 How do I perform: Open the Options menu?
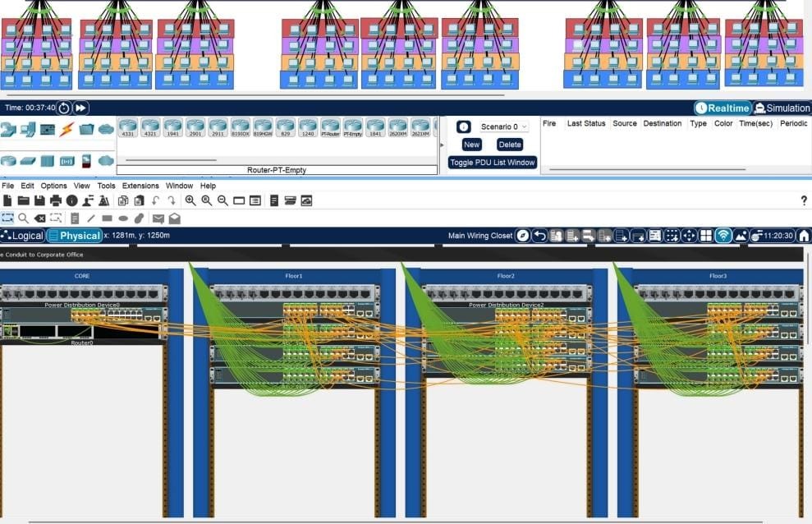click(54, 186)
